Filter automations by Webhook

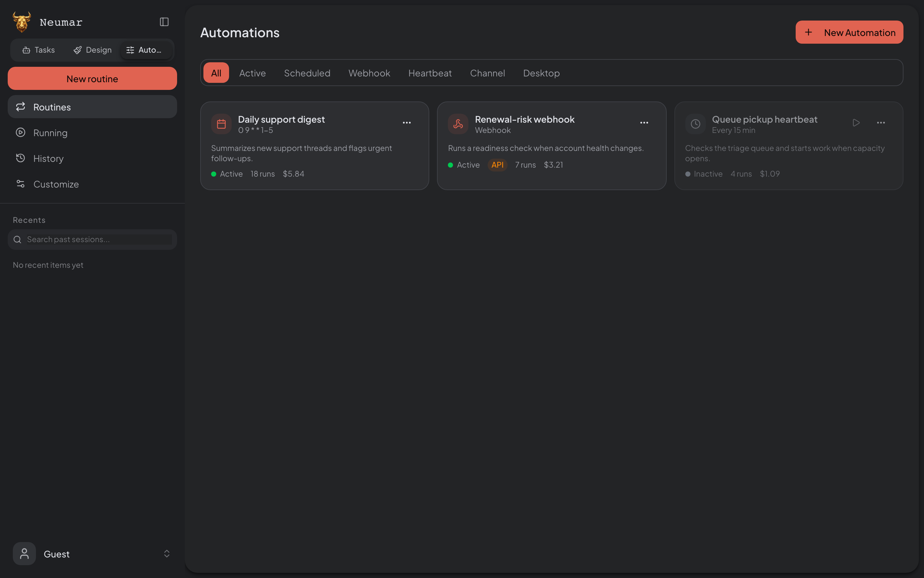(369, 73)
